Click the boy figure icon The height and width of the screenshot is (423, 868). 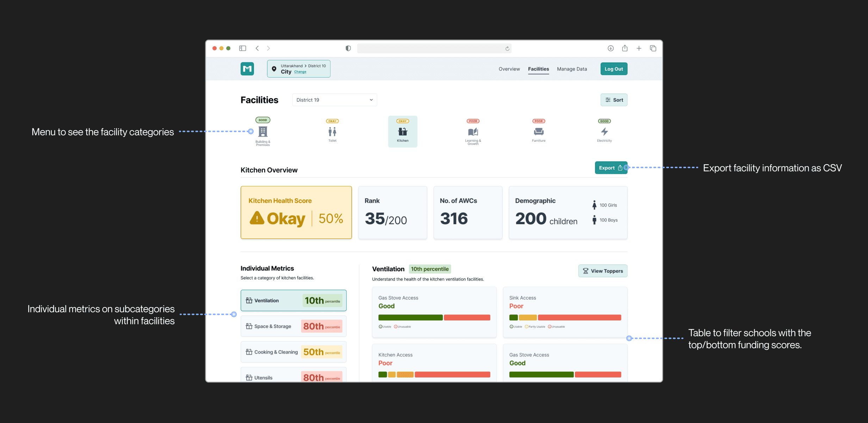[x=594, y=220]
